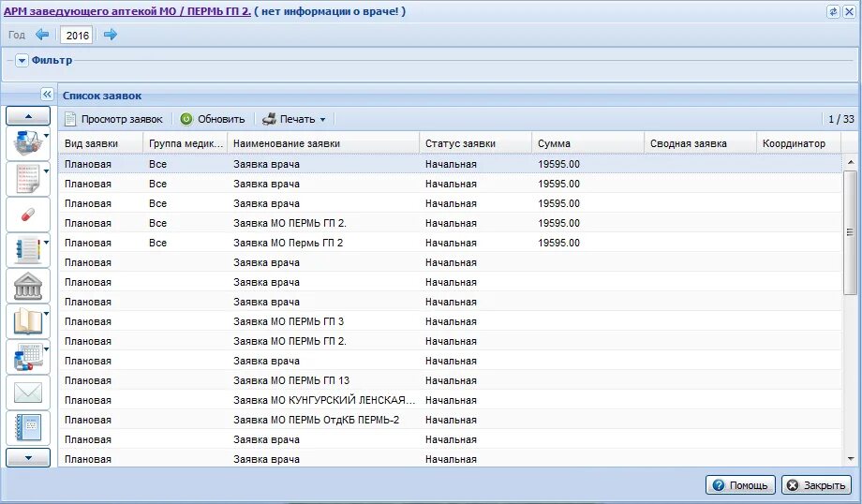Click the year 2016 input field
The height and width of the screenshot is (504, 862).
tap(77, 36)
